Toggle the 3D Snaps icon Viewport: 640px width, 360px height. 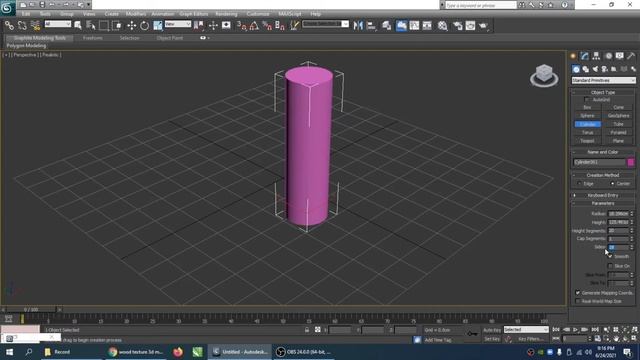coord(242,26)
